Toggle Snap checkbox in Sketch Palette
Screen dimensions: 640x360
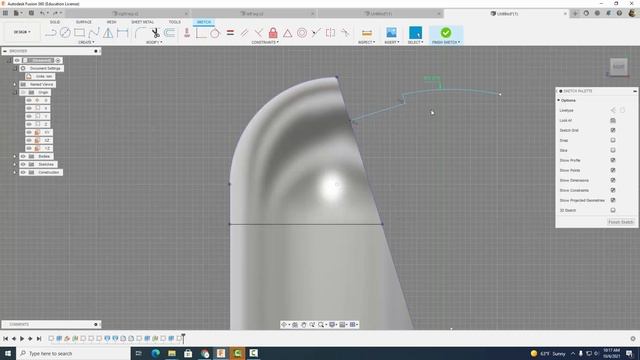(x=613, y=140)
